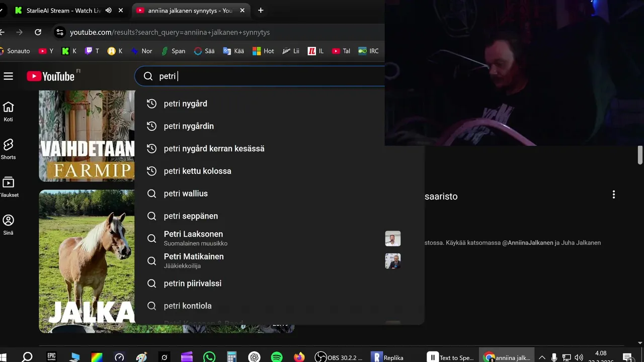Open the volume icon in system tray
644x362 pixels.
point(579,357)
